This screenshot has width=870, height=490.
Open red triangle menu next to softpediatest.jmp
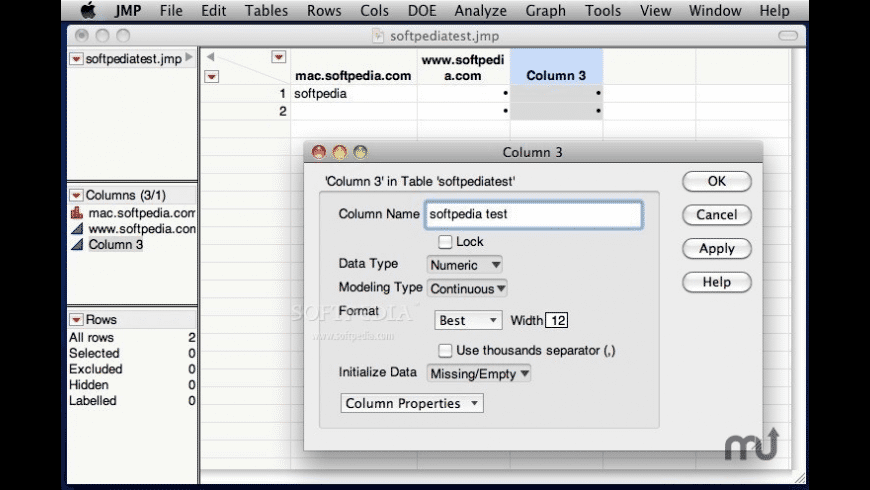pyautogui.click(x=76, y=59)
